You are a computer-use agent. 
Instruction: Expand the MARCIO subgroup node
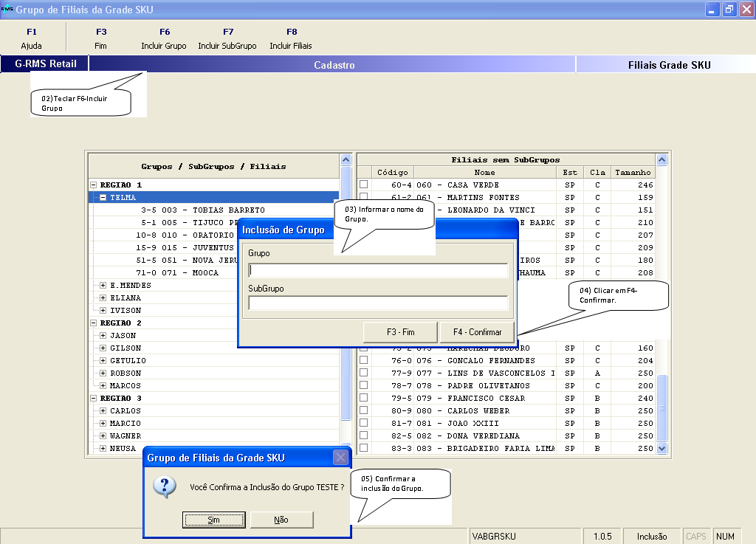(103, 423)
